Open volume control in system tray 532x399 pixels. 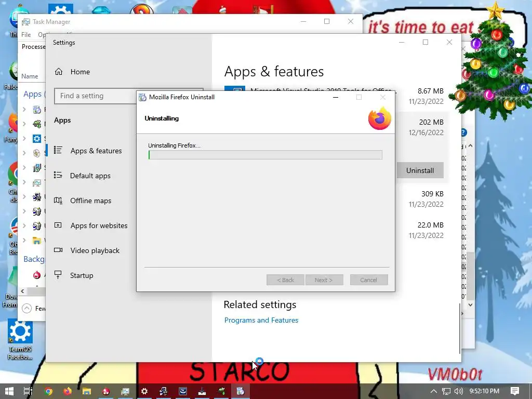458,391
